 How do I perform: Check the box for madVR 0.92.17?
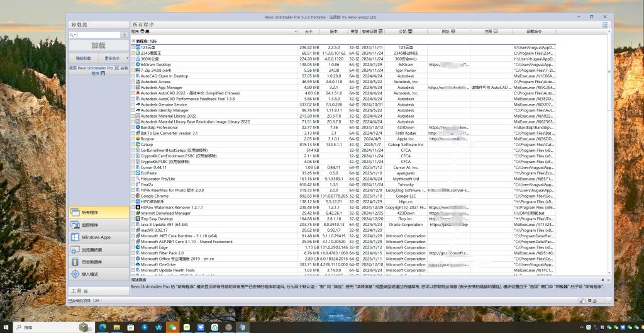(133, 230)
